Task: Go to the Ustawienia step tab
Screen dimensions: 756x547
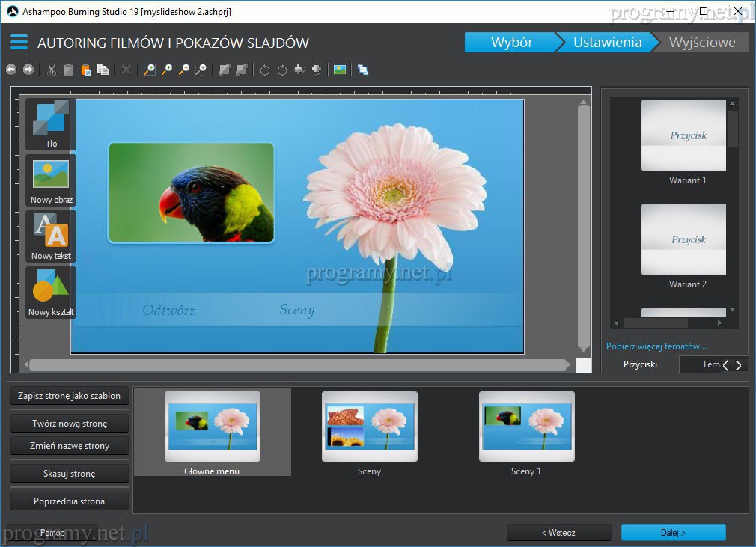Action: pyautogui.click(x=607, y=43)
